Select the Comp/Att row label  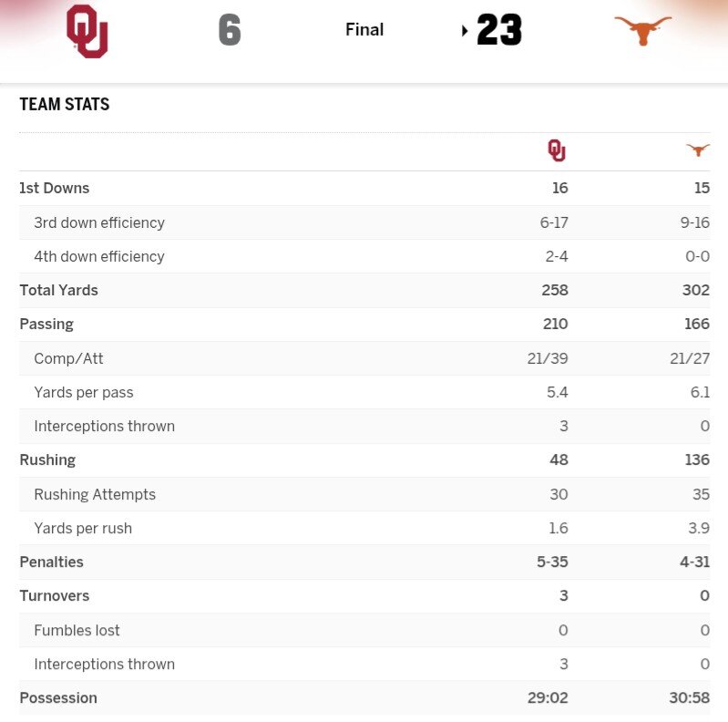(x=68, y=358)
